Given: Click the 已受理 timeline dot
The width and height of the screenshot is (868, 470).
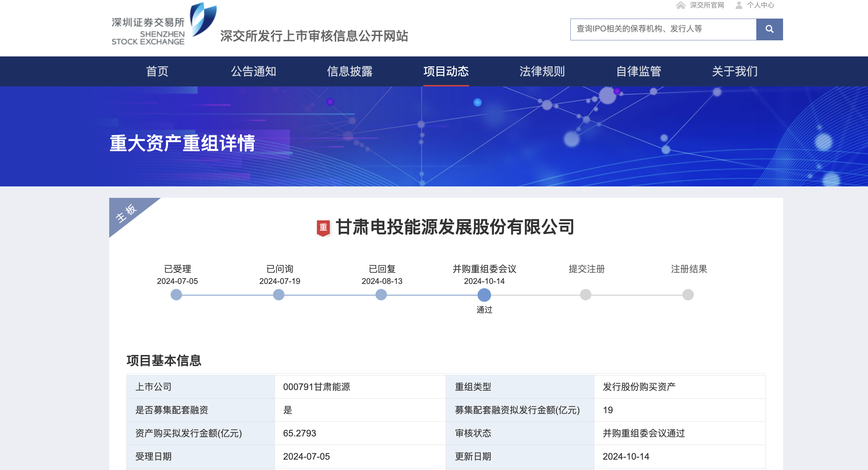Looking at the screenshot, I should pos(176,295).
